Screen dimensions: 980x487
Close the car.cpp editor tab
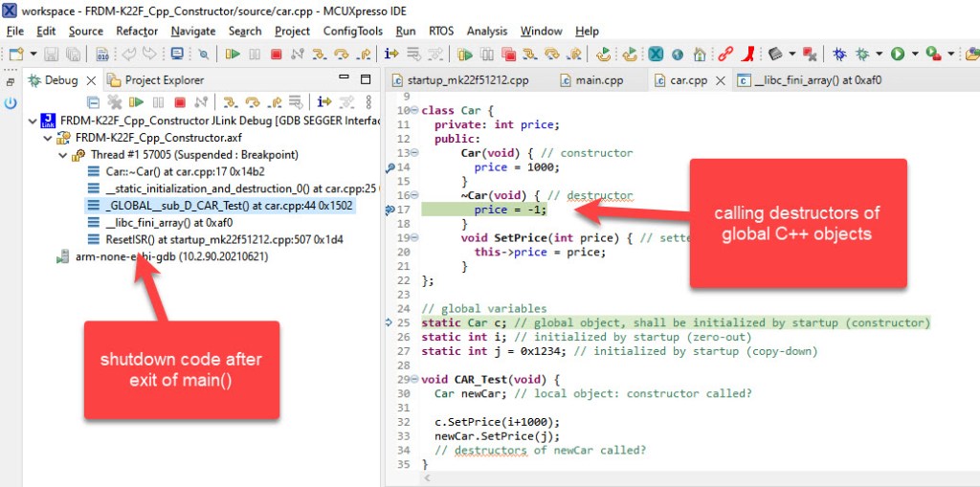tap(720, 80)
